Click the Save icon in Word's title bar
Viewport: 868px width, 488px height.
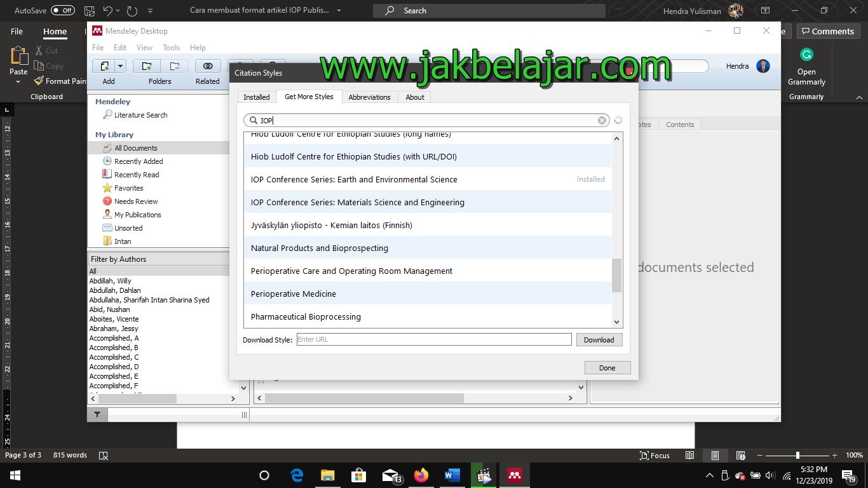[x=89, y=11]
